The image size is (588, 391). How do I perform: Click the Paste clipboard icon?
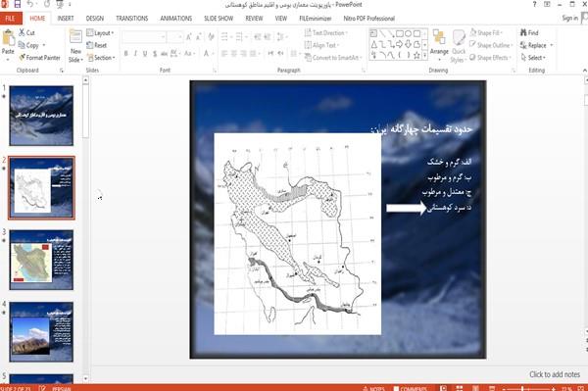click(8, 38)
